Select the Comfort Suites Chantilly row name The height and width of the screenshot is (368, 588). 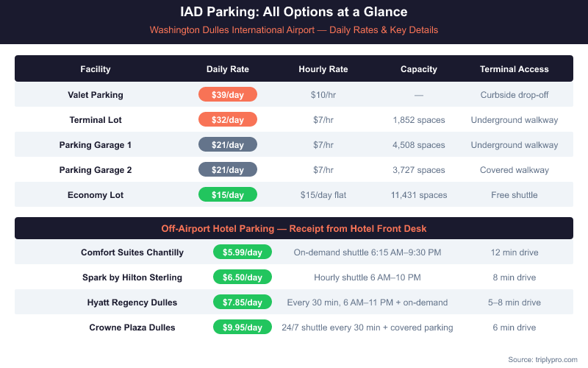[x=132, y=252]
